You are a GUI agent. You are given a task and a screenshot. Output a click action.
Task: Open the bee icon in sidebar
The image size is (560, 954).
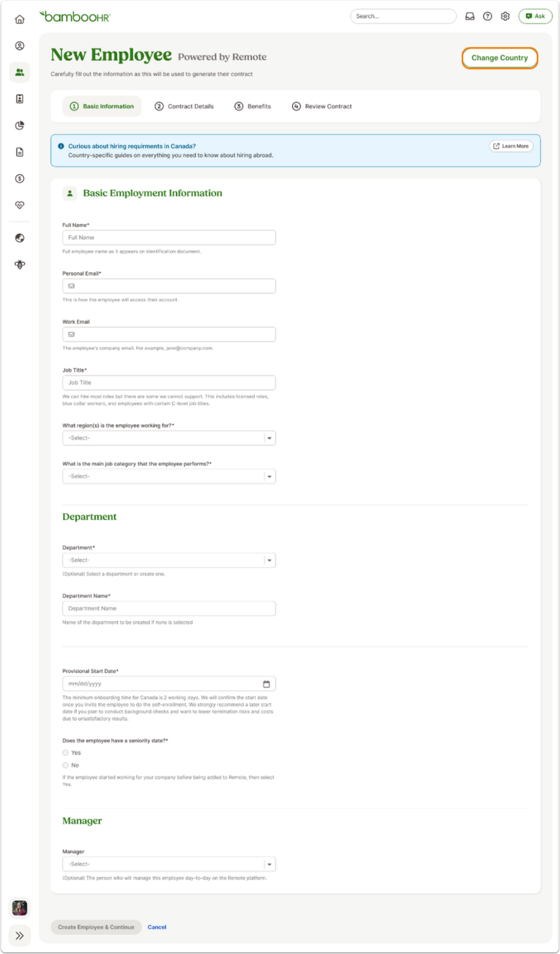[20, 265]
